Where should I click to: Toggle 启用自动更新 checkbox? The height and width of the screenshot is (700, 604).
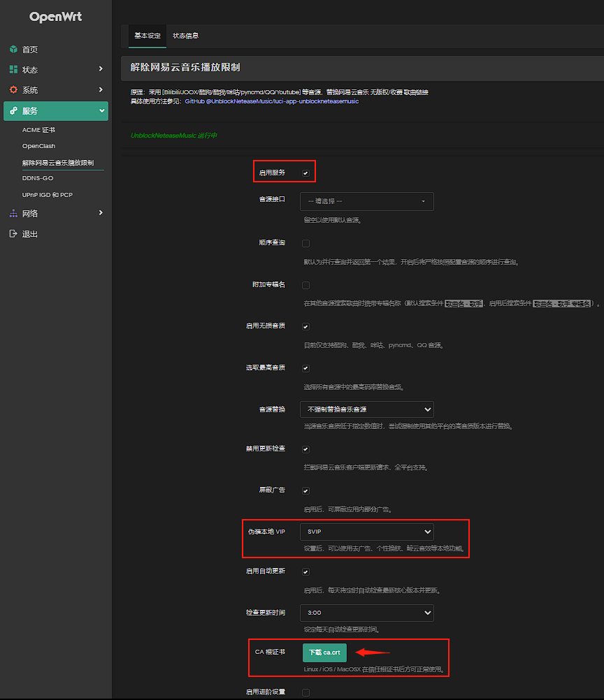(305, 572)
